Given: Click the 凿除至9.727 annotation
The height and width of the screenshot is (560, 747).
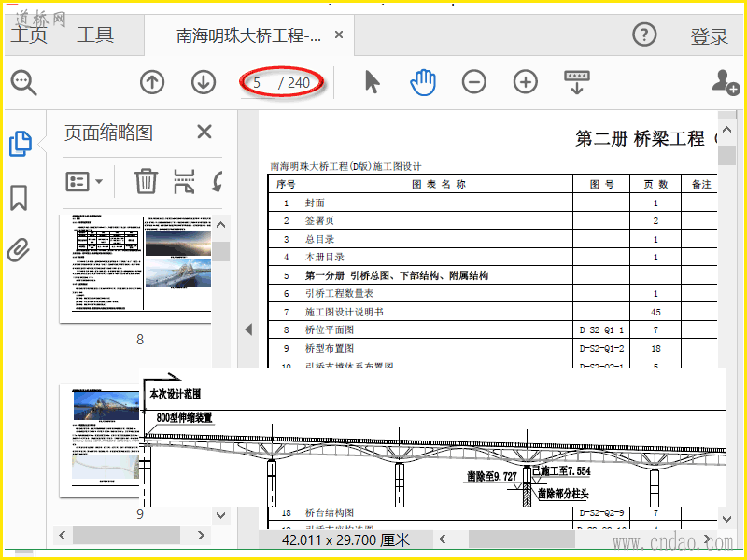Looking at the screenshot, I should (x=492, y=476).
